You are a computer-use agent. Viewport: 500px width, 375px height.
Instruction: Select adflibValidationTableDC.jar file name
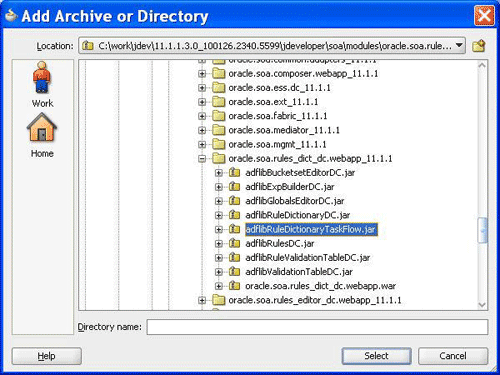click(299, 272)
